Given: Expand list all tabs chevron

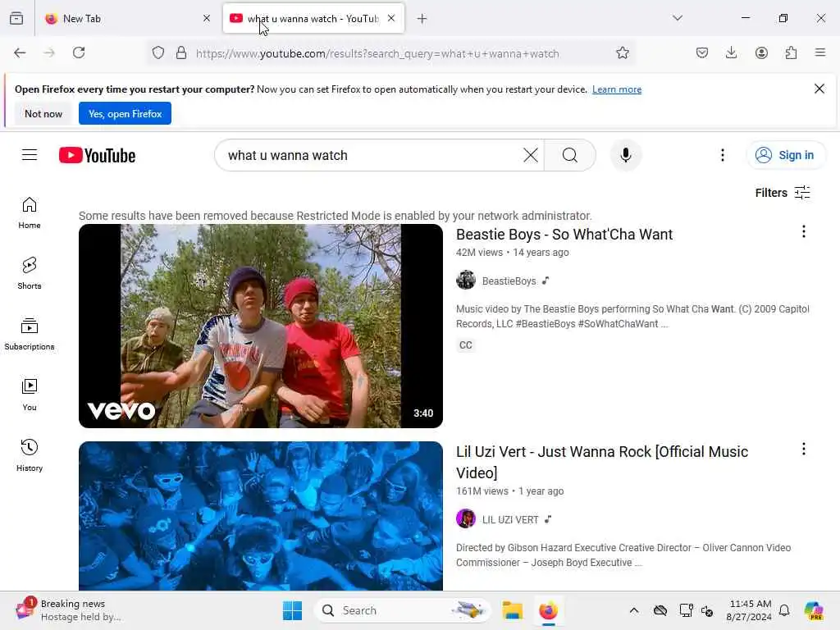Looking at the screenshot, I should pyautogui.click(x=677, y=18).
